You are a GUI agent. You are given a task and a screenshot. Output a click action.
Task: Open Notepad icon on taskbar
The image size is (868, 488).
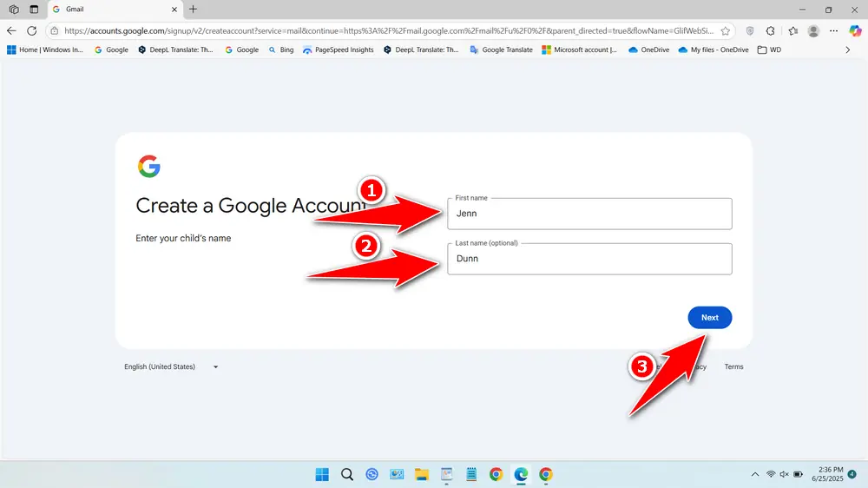click(471, 475)
